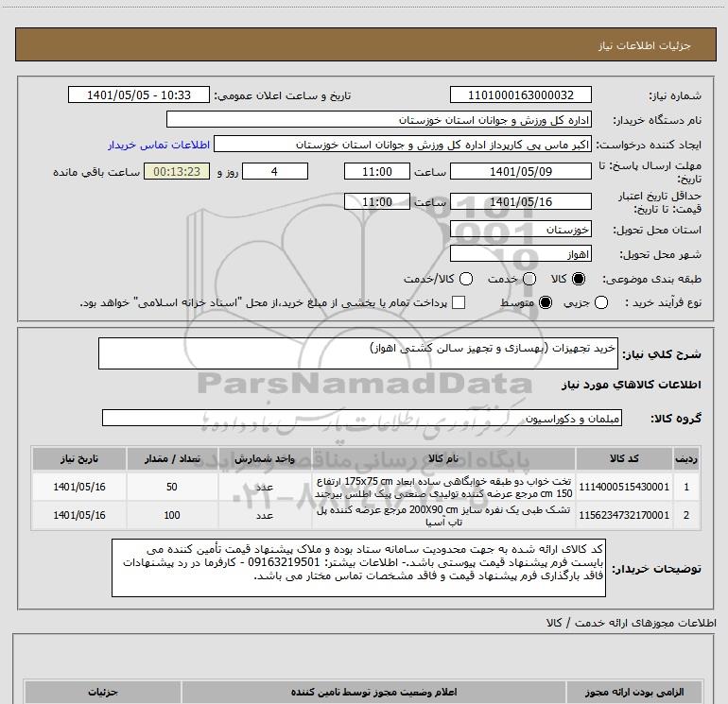Click the request creator name field
728x704 pixels.
click(403, 145)
